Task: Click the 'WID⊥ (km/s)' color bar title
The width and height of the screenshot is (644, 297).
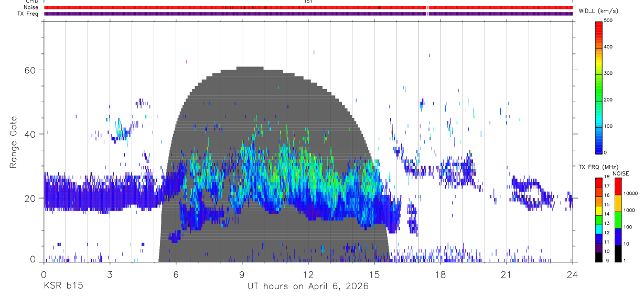Action: coord(598,10)
